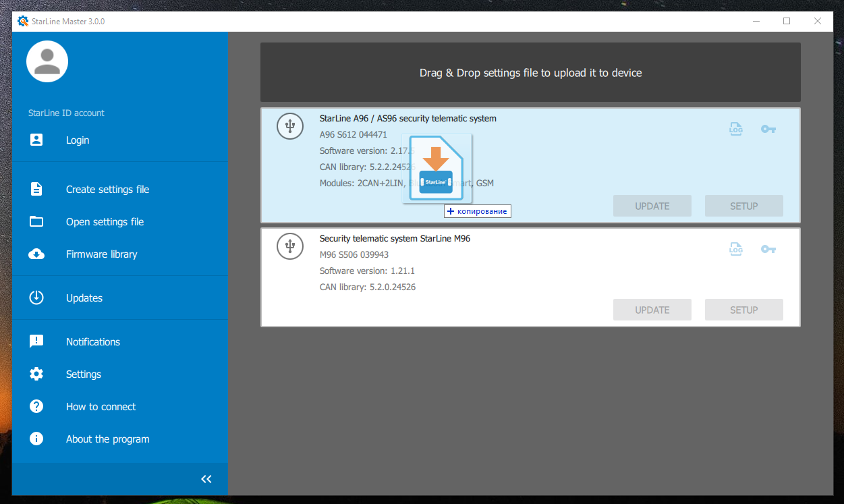Screen dimensions: 844x504
Task: Click SETUP button for the M96 device
Action: click(x=744, y=310)
